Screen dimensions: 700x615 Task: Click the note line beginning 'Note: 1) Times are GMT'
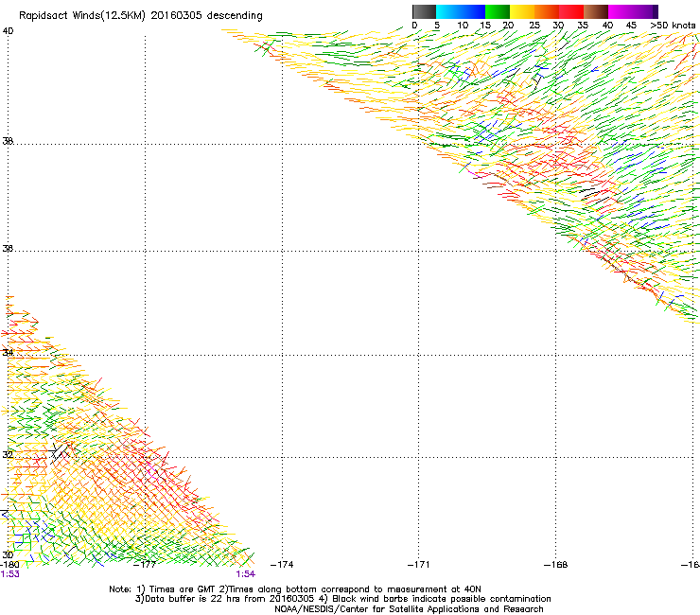tap(295, 589)
